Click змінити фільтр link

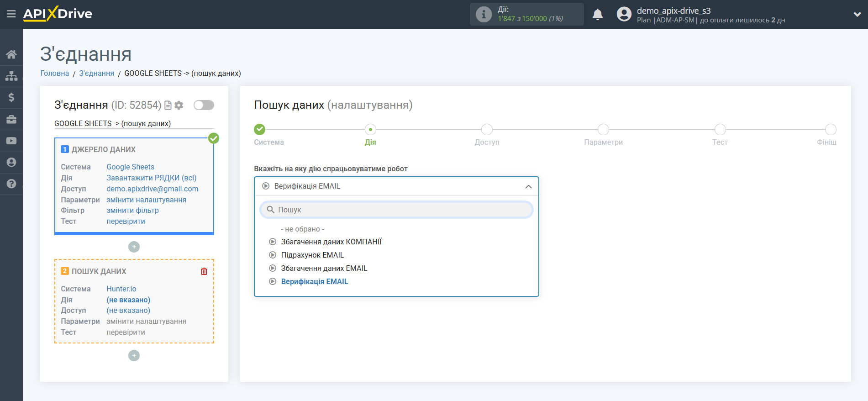click(x=133, y=211)
